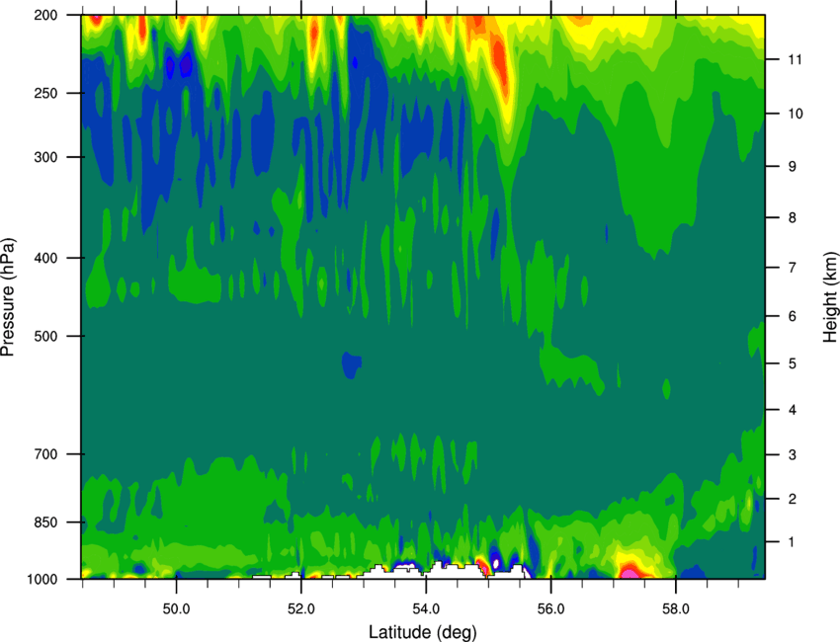Pick the 5 km height label
This screenshot has height=642, width=840.
[792, 363]
